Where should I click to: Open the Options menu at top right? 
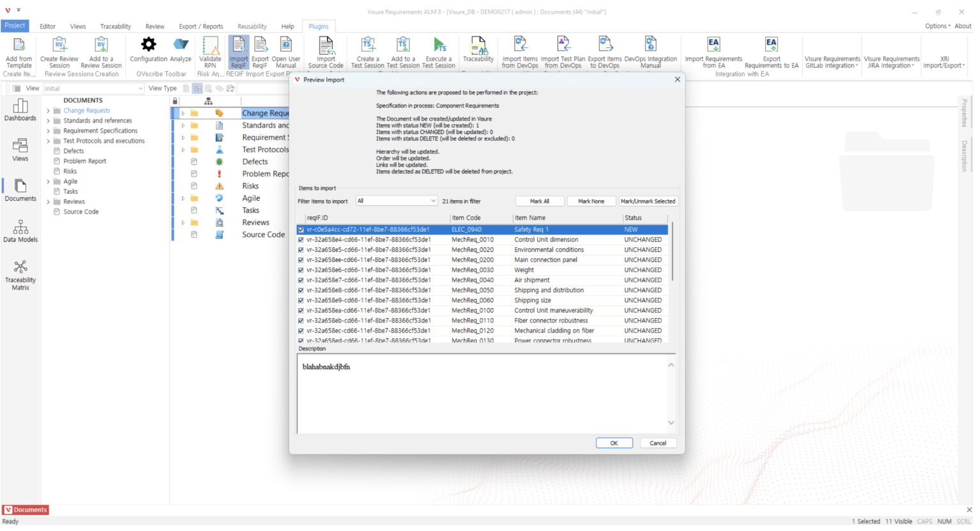937,26
